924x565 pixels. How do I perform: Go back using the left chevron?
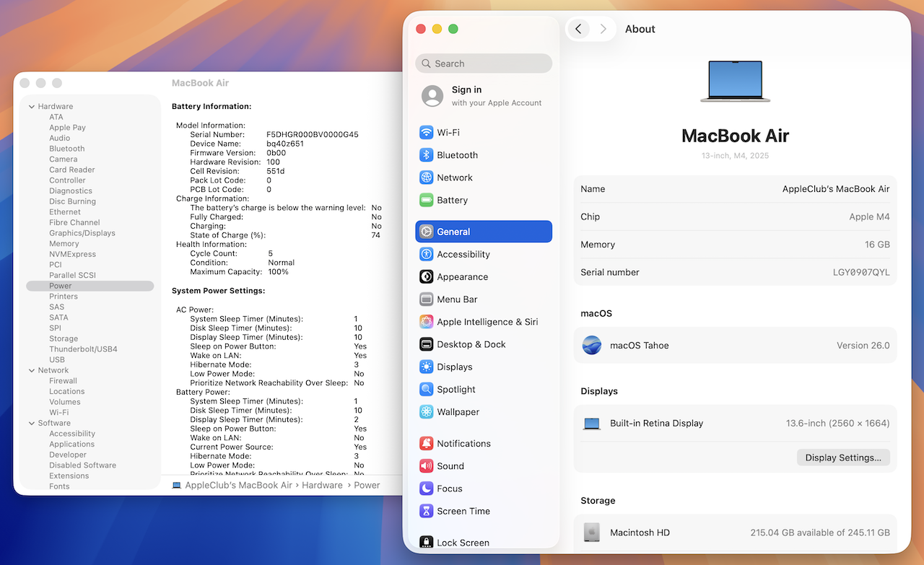click(578, 29)
